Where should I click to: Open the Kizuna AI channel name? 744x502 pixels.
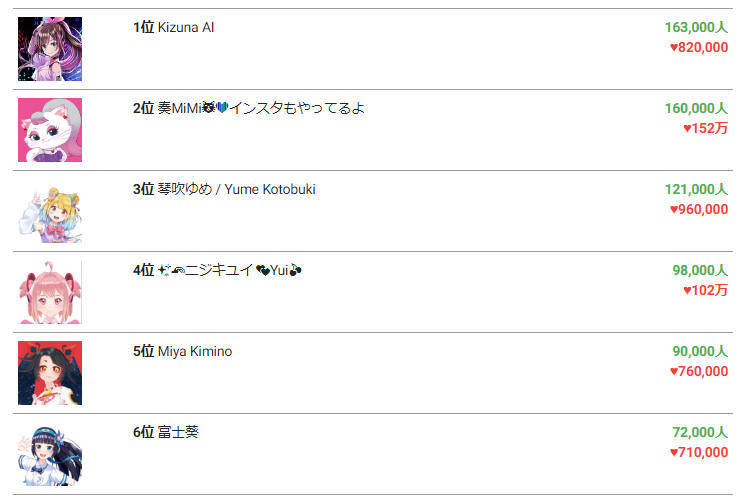coord(185,27)
